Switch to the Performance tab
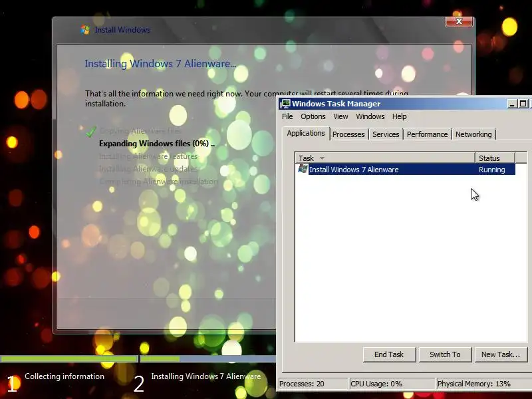 427,134
